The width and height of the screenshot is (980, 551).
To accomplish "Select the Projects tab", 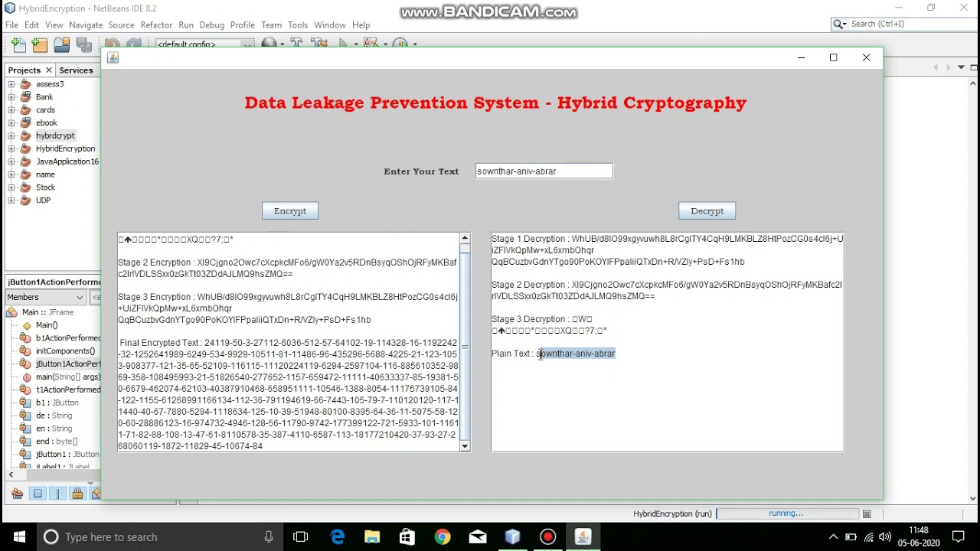I will coord(24,70).
